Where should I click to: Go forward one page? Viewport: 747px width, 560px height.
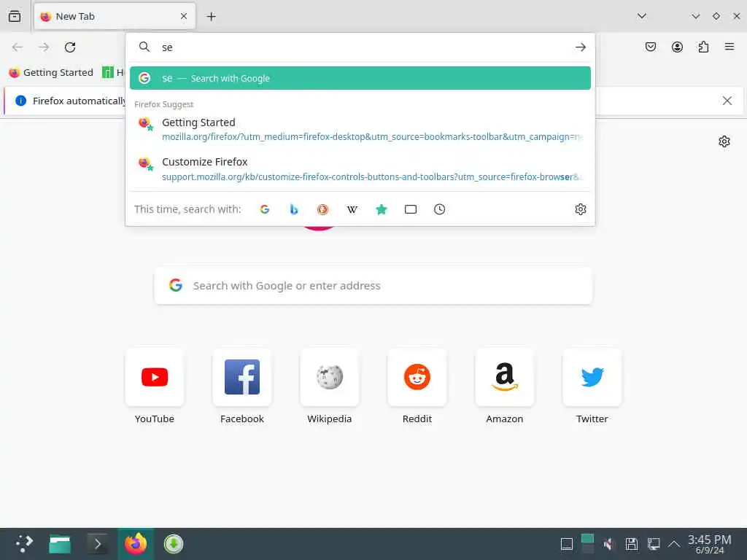click(44, 47)
